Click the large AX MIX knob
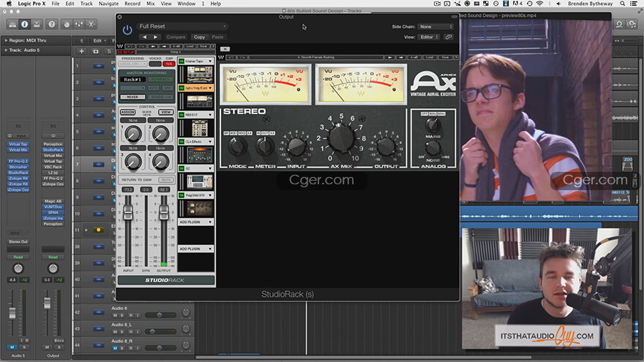This screenshot has width=644, height=362. (341, 138)
